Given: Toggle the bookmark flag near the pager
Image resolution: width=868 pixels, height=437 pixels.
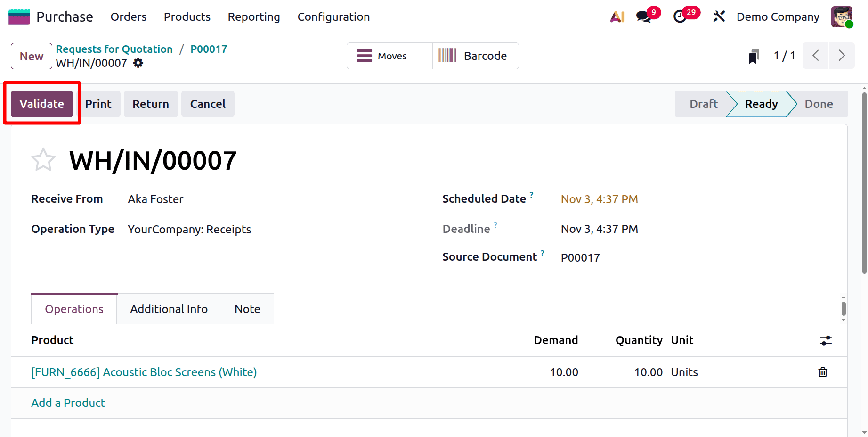Looking at the screenshot, I should click(754, 56).
